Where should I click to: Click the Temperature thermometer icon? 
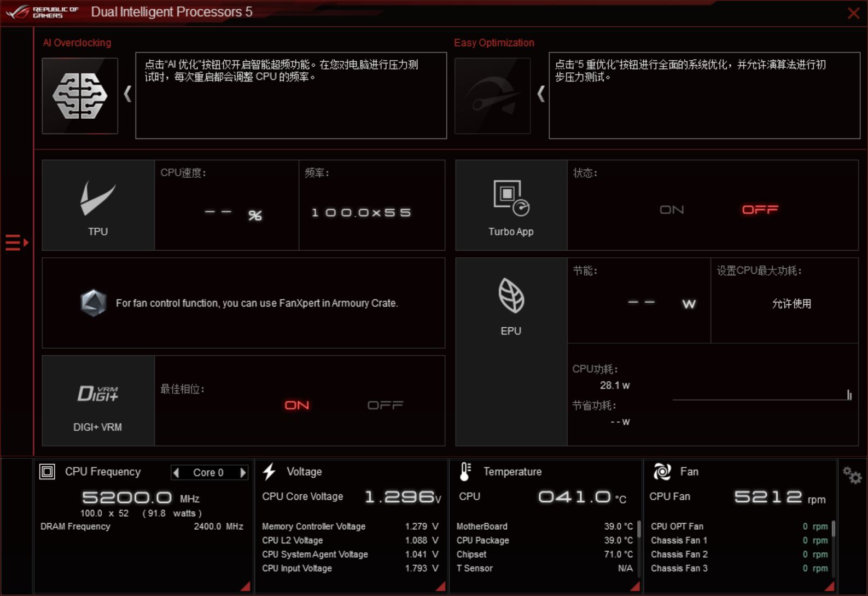465,472
